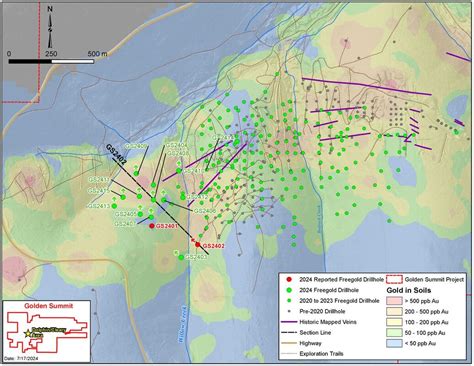Select the 200 - 500 ppb Au swatch
Screen dimensions: 474x366
click(394, 312)
